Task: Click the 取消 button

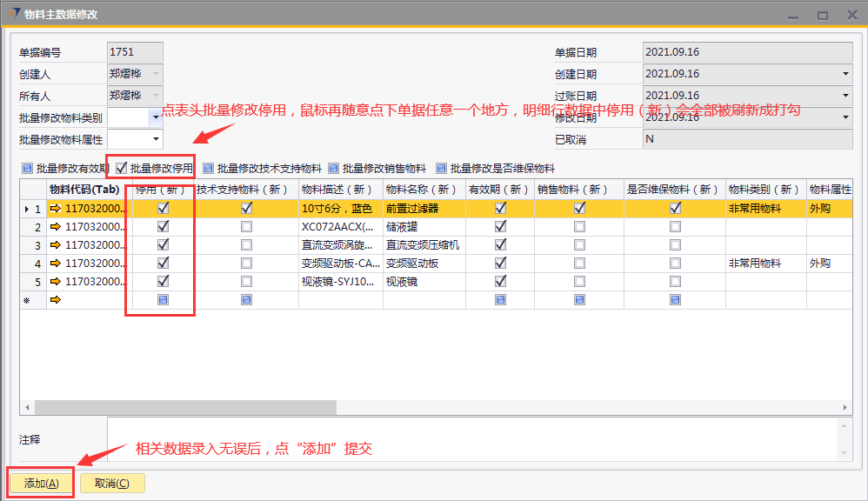Action: pos(112,484)
